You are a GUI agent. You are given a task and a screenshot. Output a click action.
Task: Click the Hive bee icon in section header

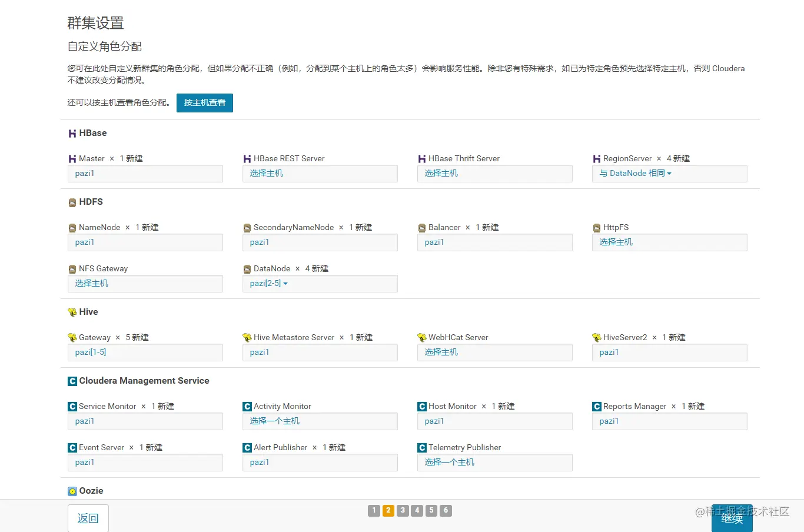[72, 312]
